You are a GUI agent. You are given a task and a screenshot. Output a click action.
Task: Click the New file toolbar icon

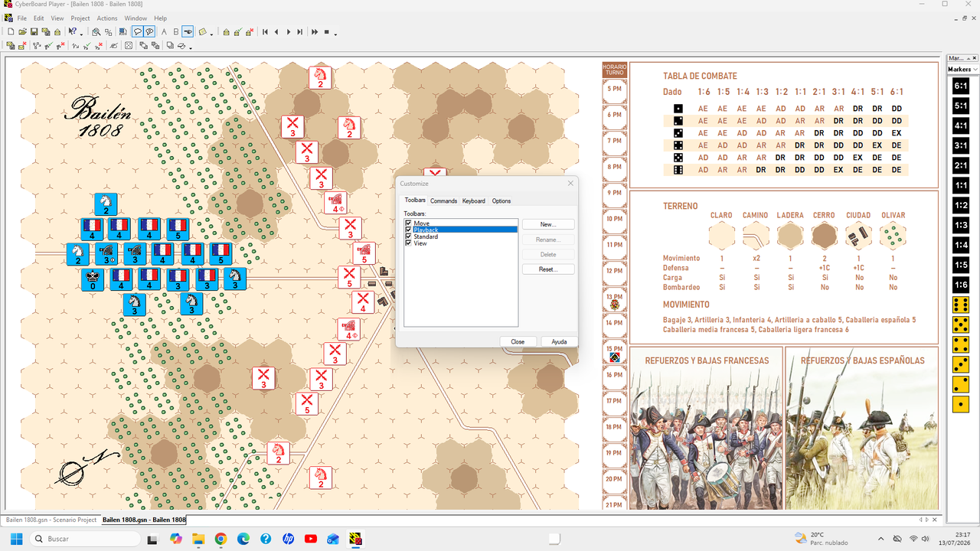pyautogui.click(x=11, y=31)
